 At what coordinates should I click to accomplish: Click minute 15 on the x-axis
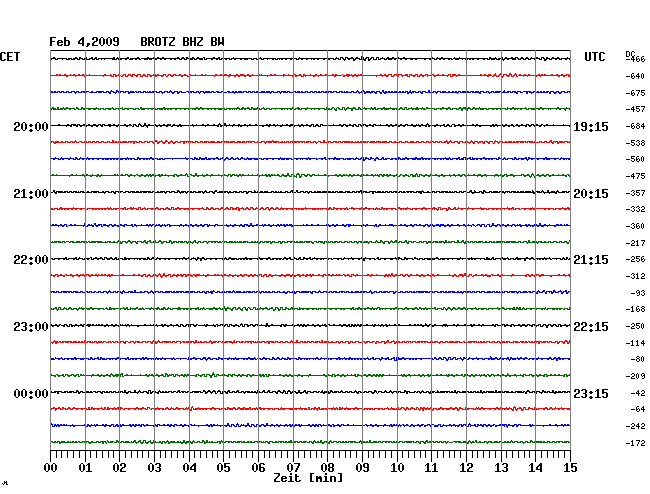[570, 467]
